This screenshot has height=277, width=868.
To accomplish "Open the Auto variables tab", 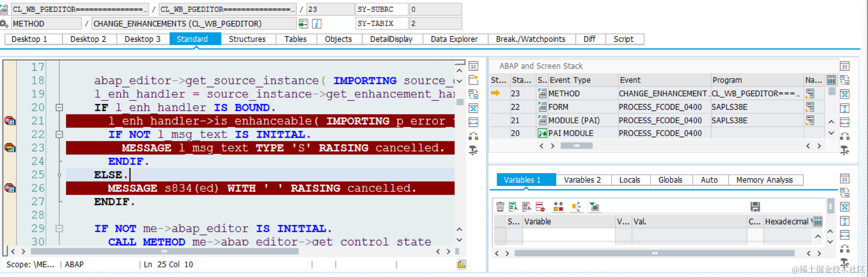I will coord(710,180).
